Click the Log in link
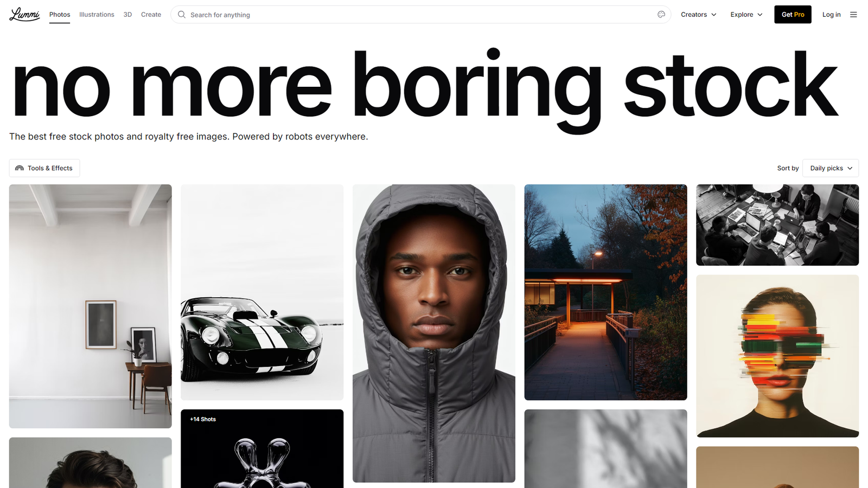The width and height of the screenshot is (868, 488). pyautogui.click(x=831, y=15)
